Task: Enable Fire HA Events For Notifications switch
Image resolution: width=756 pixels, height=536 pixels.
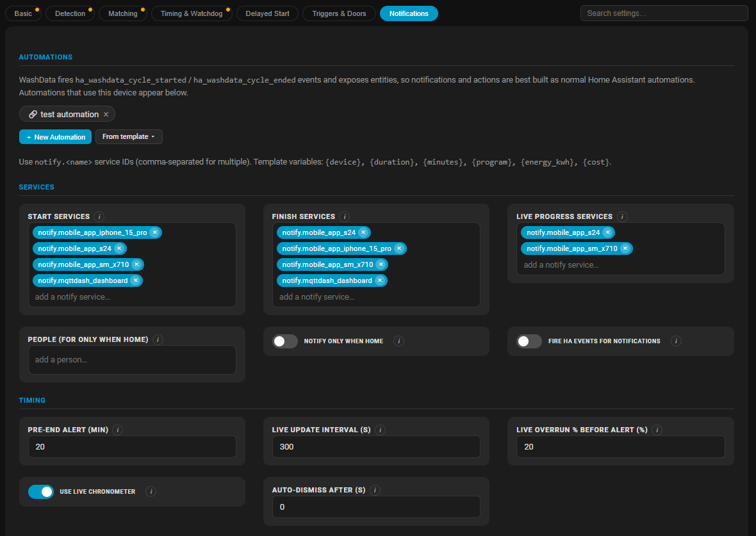Action: 529,341
